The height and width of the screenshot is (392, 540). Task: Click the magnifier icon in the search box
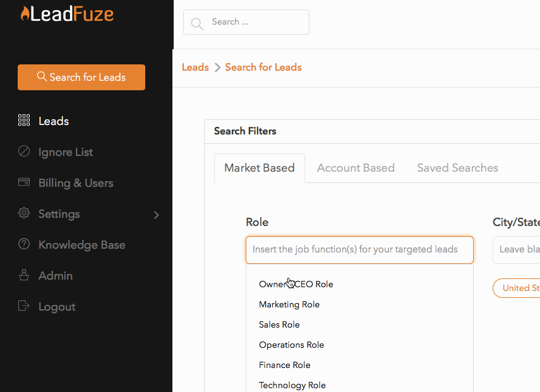tap(197, 23)
